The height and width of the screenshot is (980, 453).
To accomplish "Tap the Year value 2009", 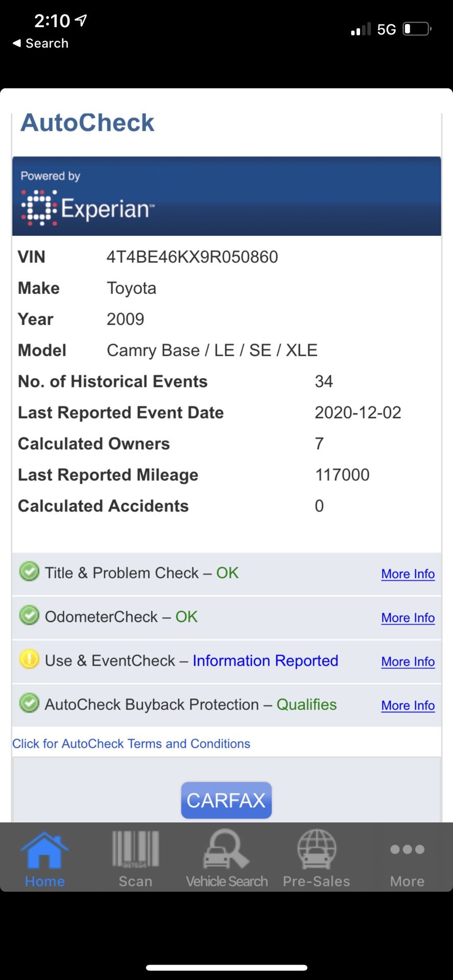I will pos(125,320).
